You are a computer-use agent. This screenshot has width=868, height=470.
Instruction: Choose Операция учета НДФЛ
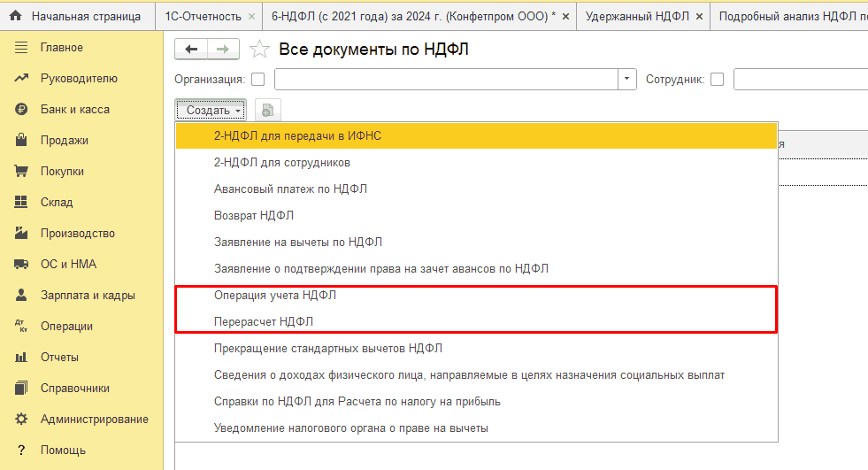click(x=477, y=295)
